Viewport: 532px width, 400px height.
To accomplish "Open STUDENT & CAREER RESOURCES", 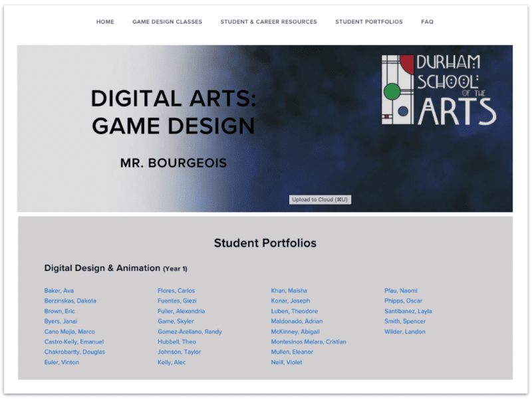I will pos(269,21).
